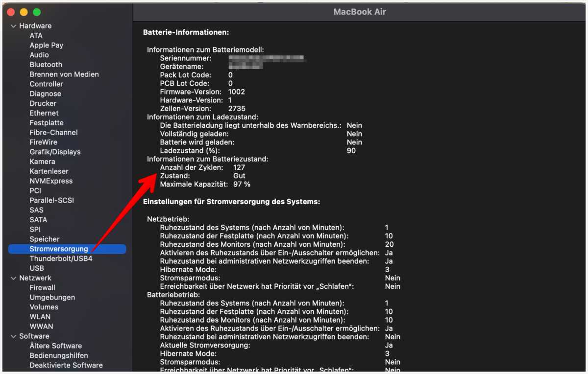This screenshot has width=588, height=374.
Task: Click the Netzbetrieb subheading
Action: coord(168,219)
